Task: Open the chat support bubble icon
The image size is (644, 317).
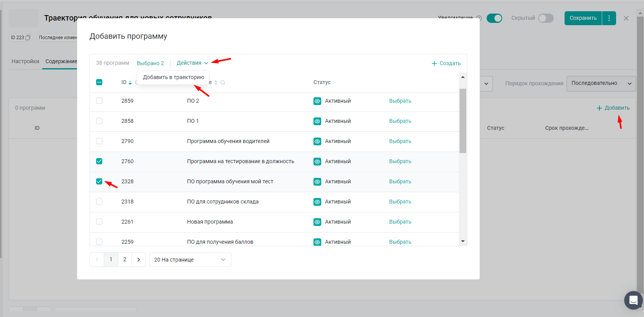Action: coord(633,300)
